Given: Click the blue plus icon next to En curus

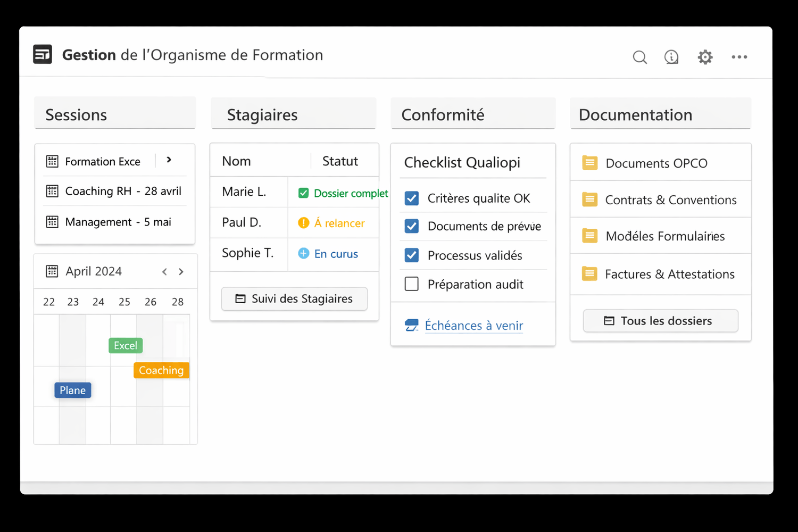Looking at the screenshot, I should [304, 254].
